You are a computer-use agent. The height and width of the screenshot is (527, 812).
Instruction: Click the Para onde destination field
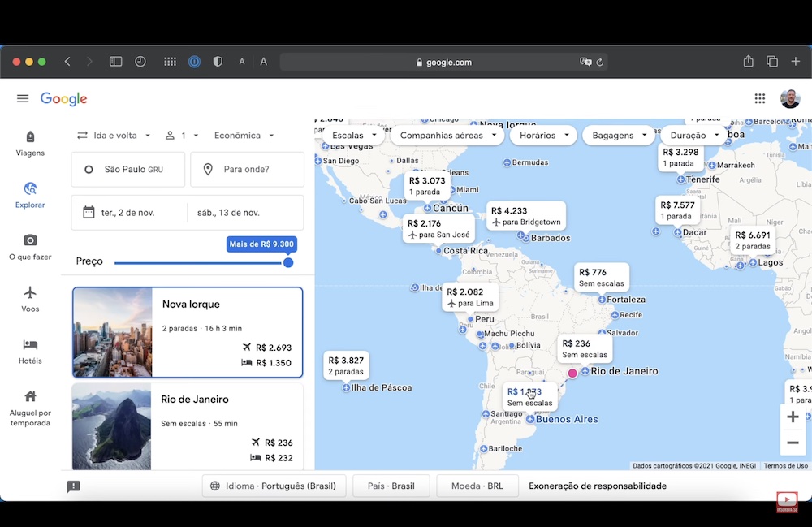tap(247, 169)
